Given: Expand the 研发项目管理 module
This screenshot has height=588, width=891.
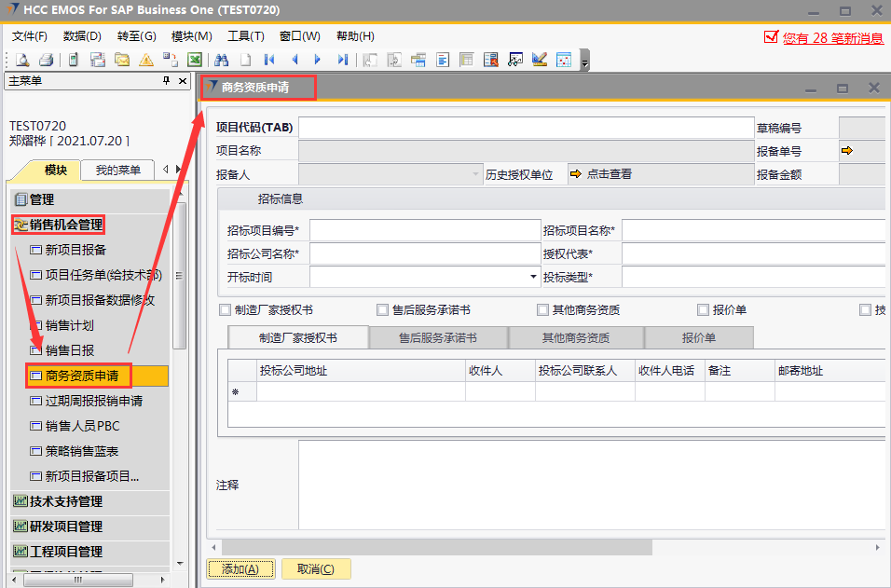Looking at the screenshot, I should (x=65, y=526).
